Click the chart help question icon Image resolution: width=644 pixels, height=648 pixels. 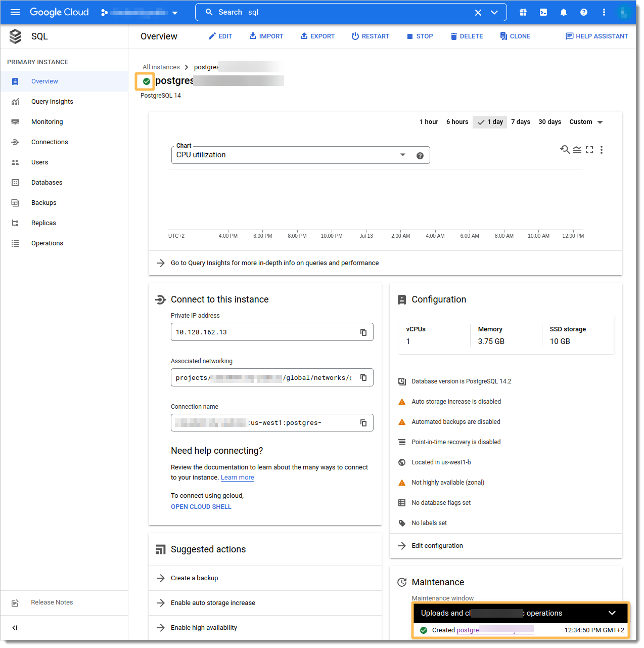(x=420, y=156)
